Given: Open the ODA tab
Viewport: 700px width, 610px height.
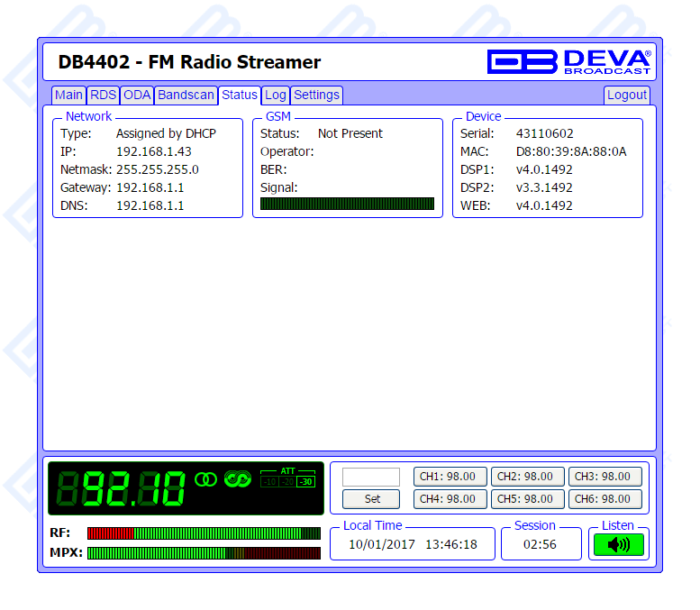Looking at the screenshot, I should 137,95.
